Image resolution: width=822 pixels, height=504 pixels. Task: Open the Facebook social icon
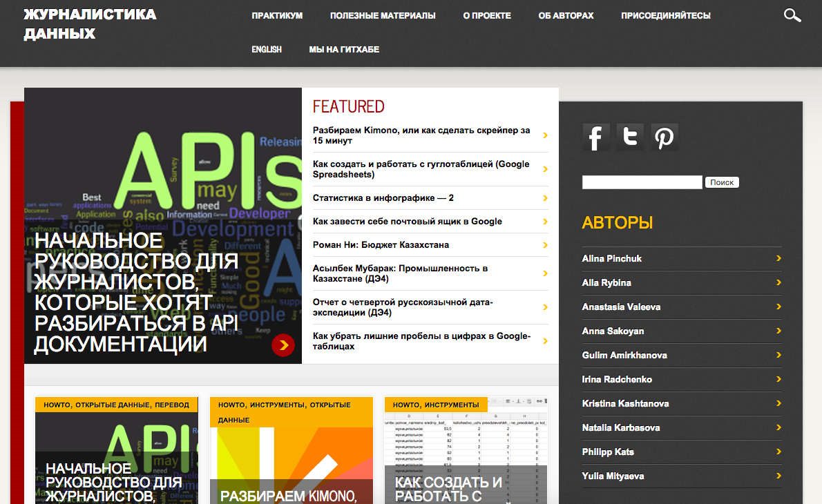(596, 137)
